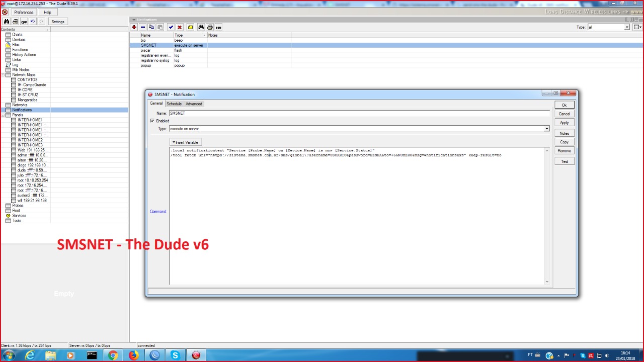
Task: Open the Files item in Contents tree
Action: click(x=16, y=45)
